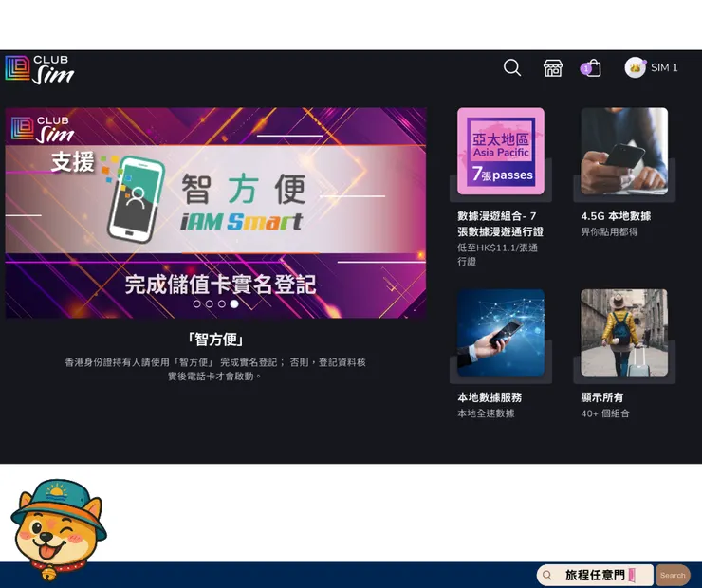Image resolution: width=702 pixels, height=588 pixels.
Task: Open the iAM Smart banner image
Action: (x=215, y=212)
